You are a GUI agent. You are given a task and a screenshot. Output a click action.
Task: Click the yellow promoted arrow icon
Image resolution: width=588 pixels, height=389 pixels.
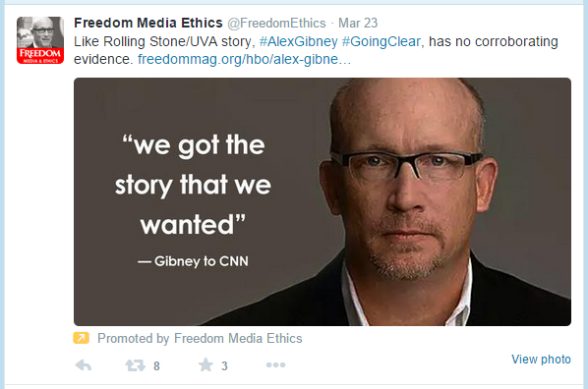click(81, 338)
